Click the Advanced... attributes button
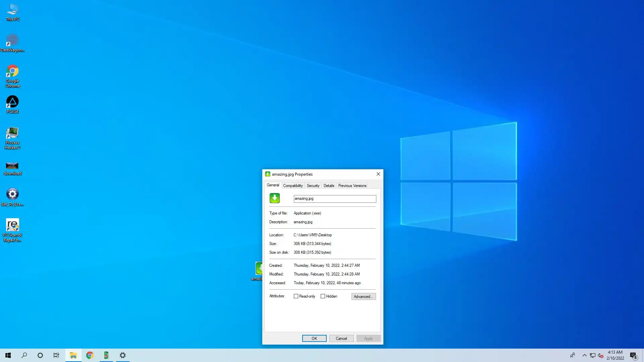Screen dimensions: 644x362 click(x=363, y=297)
